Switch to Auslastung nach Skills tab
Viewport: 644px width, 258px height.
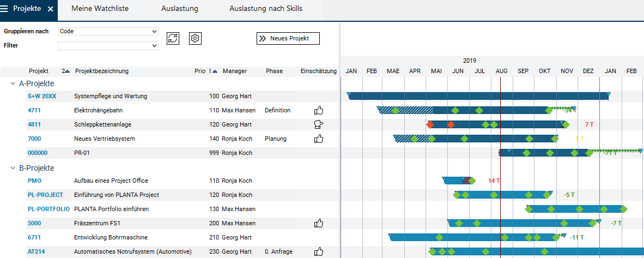(266, 9)
